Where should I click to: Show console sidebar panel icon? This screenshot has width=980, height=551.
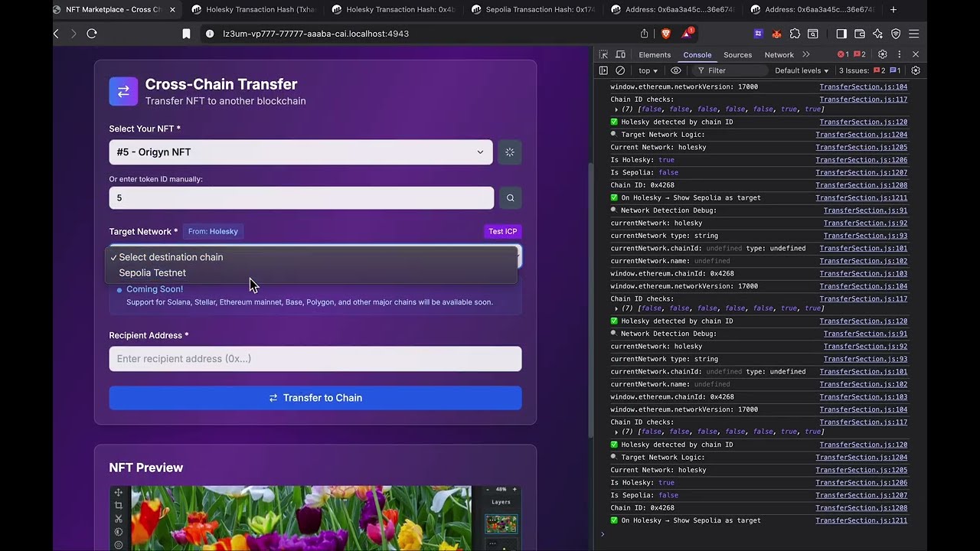pos(603,70)
